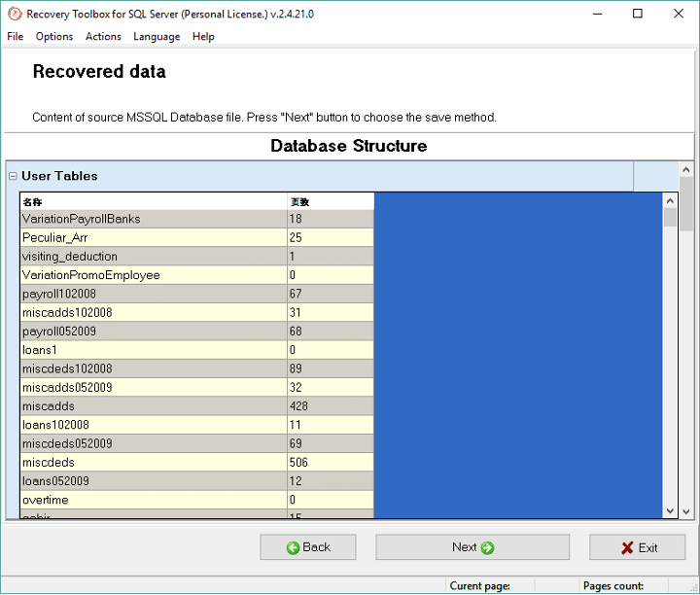Click the inner table scrollbar thumb

(670, 218)
